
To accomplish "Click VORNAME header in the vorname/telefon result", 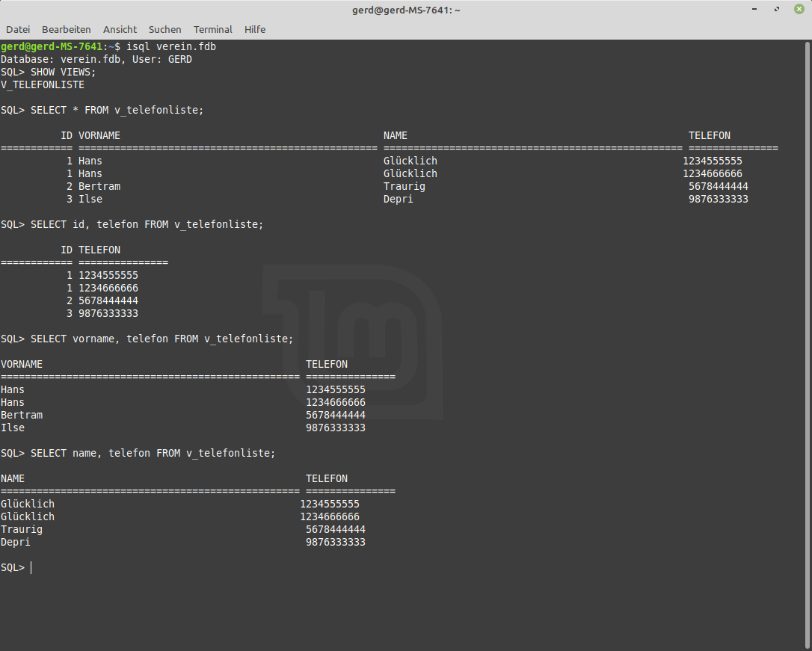I will pos(22,364).
